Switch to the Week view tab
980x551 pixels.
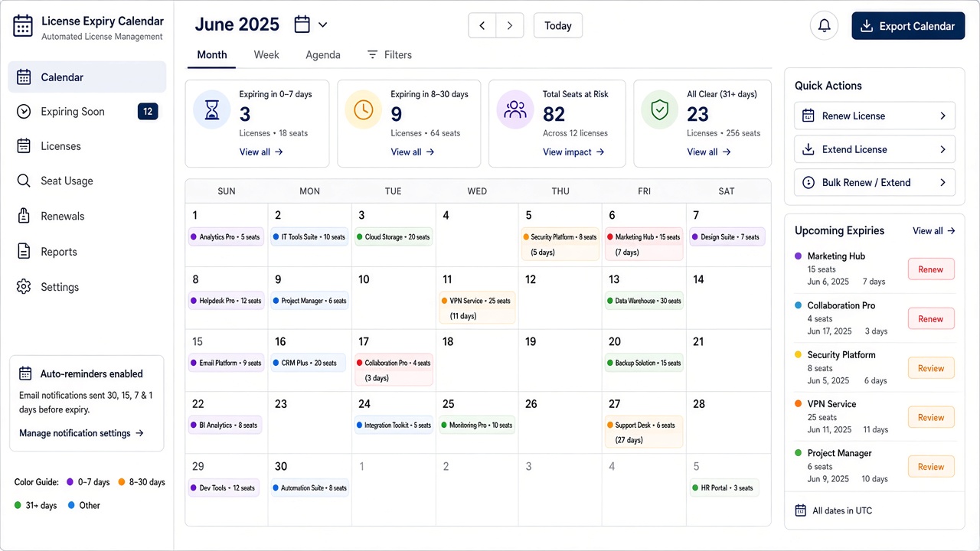pos(266,55)
